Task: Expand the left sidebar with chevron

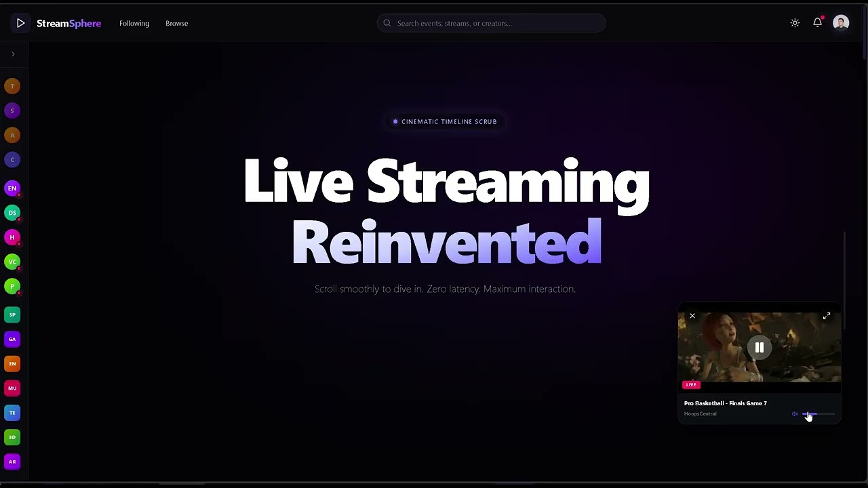Action: (13, 54)
